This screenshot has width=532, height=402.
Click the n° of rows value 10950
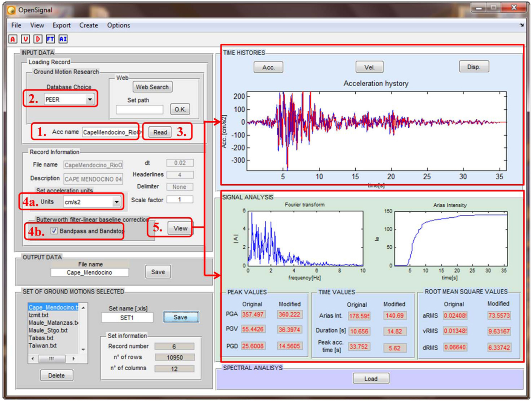[174, 358]
